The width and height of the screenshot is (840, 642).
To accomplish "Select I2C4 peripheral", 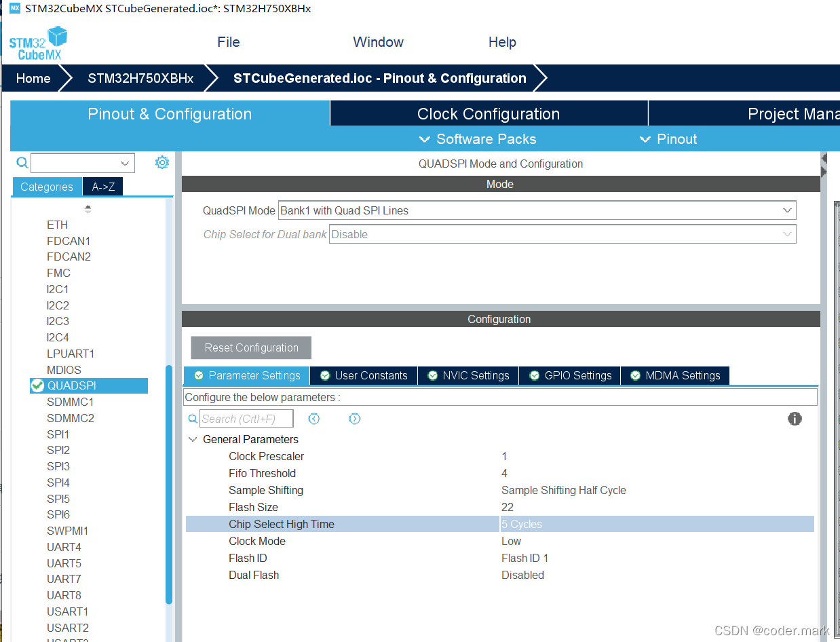I will click(58, 337).
